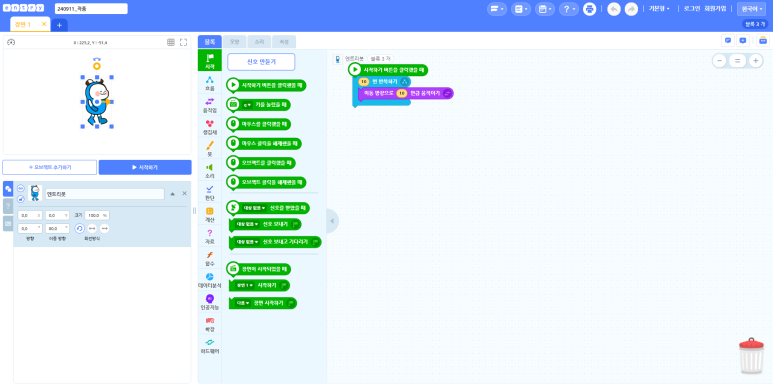Switch to the 모양 shapes tab

tap(235, 42)
